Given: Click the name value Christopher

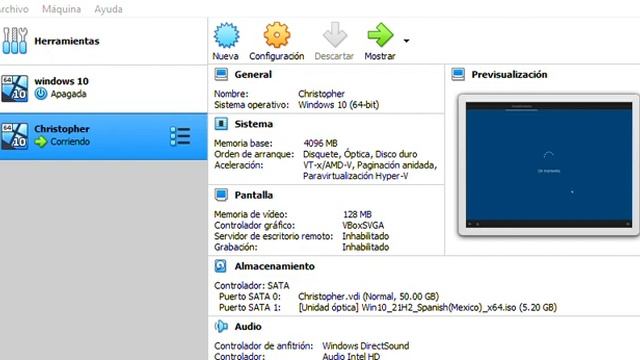Looking at the screenshot, I should [321, 94].
